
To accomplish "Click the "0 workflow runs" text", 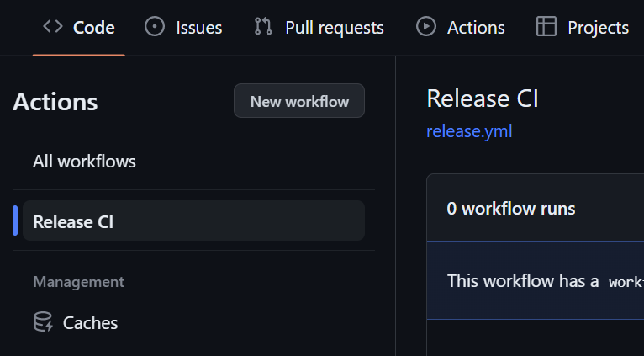I will pyautogui.click(x=511, y=209).
